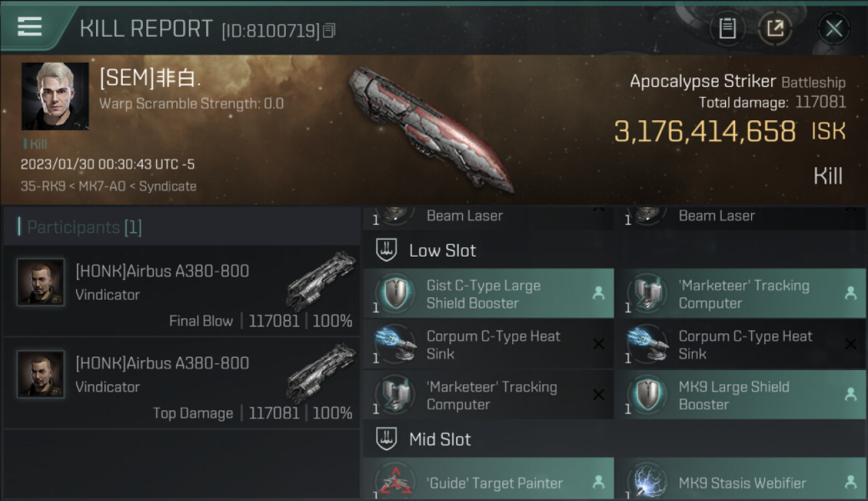Open the clipboard report icon
Image resolution: width=868 pixels, height=501 pixels.
click(x=727, y=28)
